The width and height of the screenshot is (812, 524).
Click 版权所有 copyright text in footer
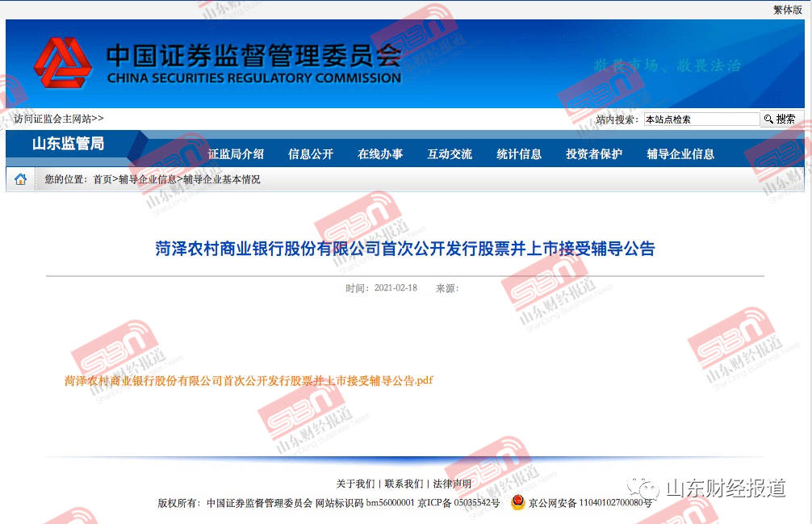pos(178,503)
